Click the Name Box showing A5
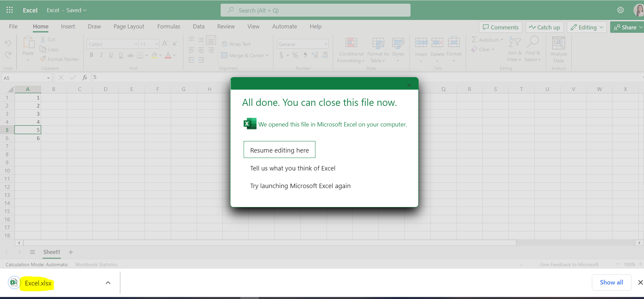Image resolution: width=644 pixels, height=299 pixels. 27,78
